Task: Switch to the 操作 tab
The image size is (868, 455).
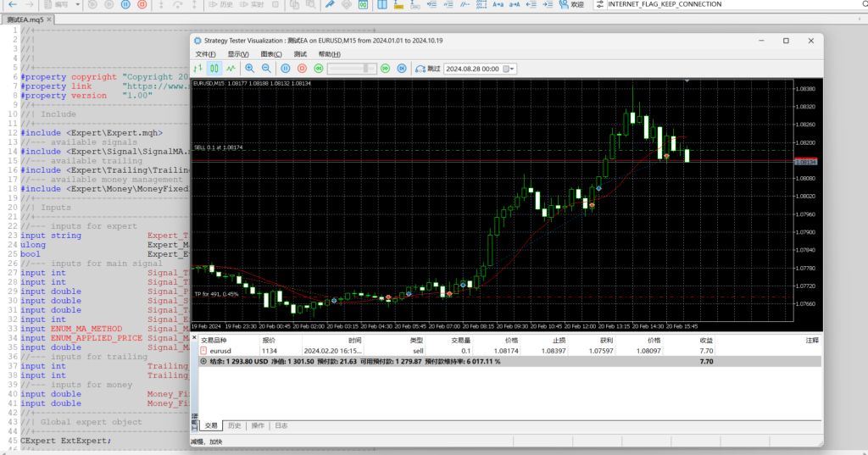Action: pyautogui.click(x=258, y=425)
